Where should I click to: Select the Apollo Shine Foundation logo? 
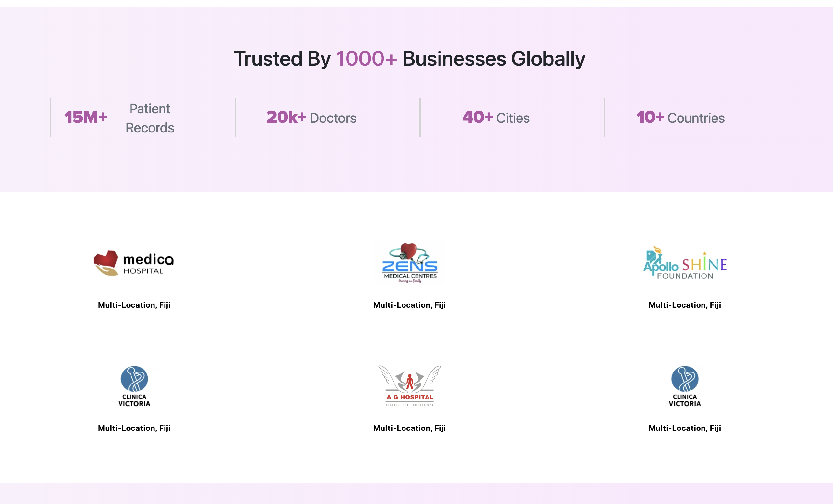pyautogui.click(x=685, y=263)
